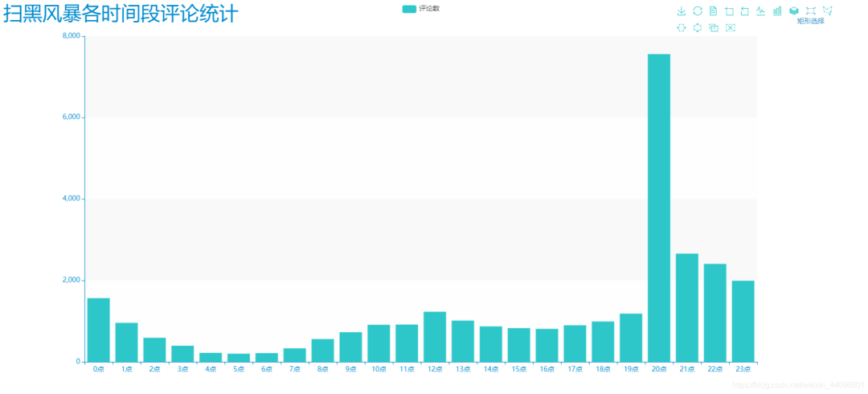Click the bar for 10点
Viewport: 868px width, 394px height.
pyautogui.click(x=379, y=343)
